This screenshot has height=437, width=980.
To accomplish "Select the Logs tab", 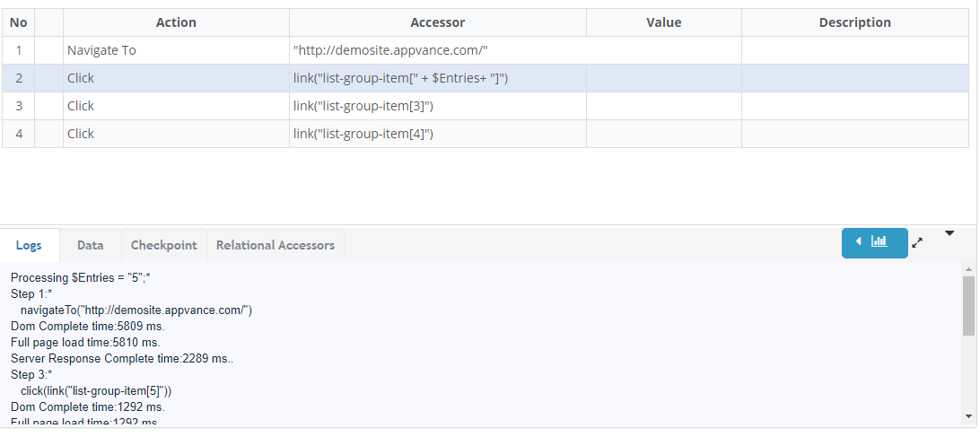I will 29,245.
